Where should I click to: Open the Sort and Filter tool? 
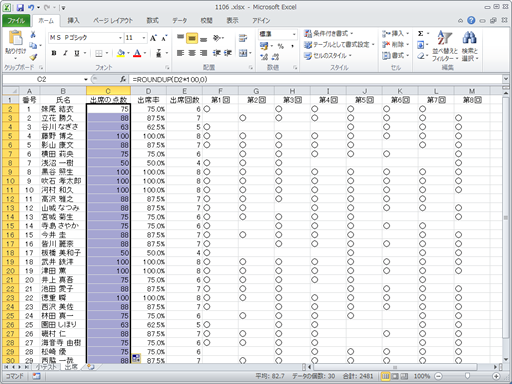click(445, 46)
